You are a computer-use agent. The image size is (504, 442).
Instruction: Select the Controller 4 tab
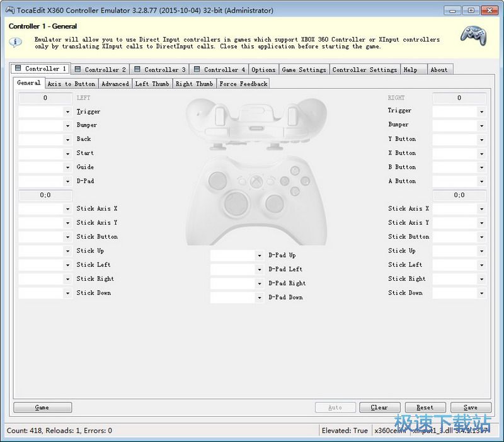click(219, 69)
